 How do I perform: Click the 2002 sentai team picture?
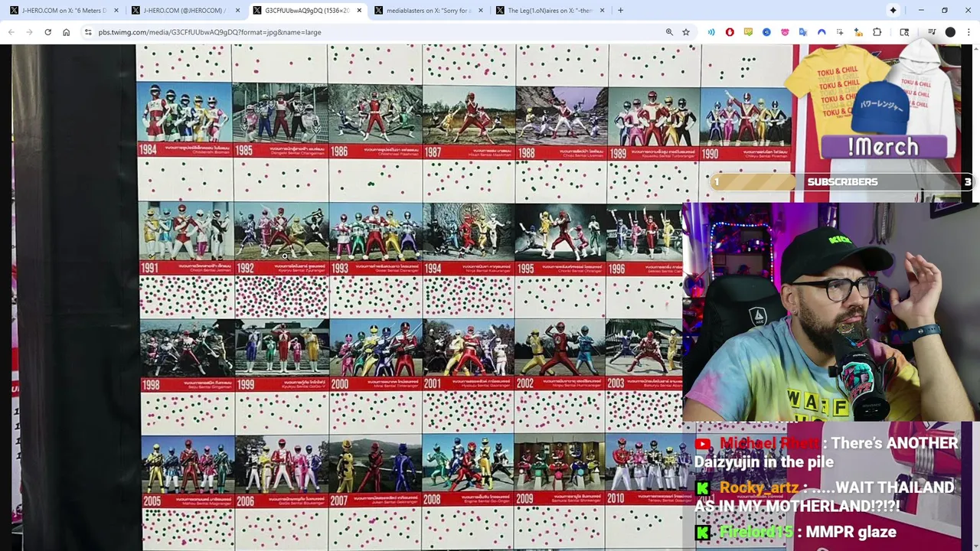[561, 349]
